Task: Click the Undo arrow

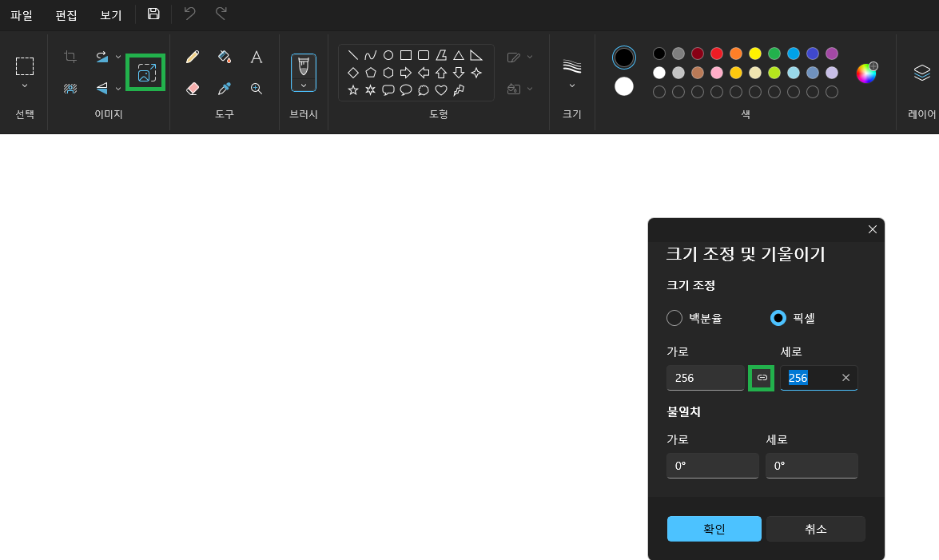Action: [190, 13]
